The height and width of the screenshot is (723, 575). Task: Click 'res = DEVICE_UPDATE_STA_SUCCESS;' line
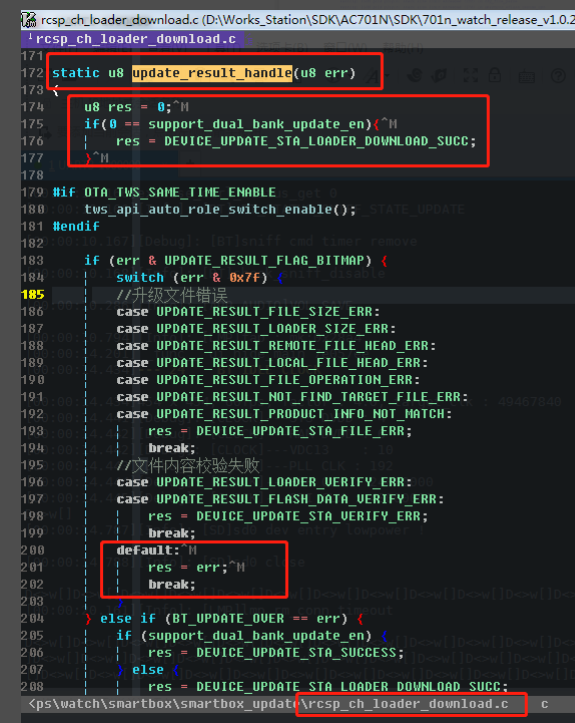click(276, 653)
